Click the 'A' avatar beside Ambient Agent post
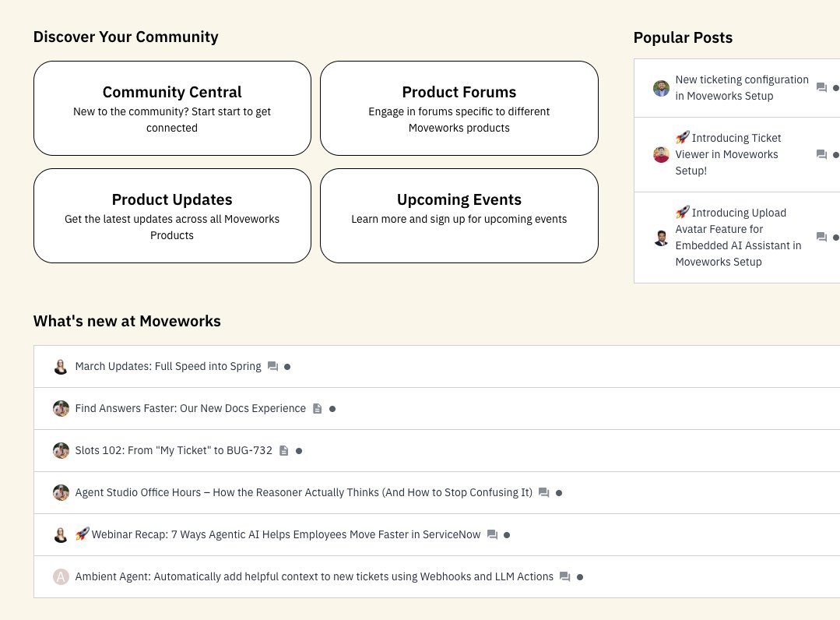 pos(61,576)
